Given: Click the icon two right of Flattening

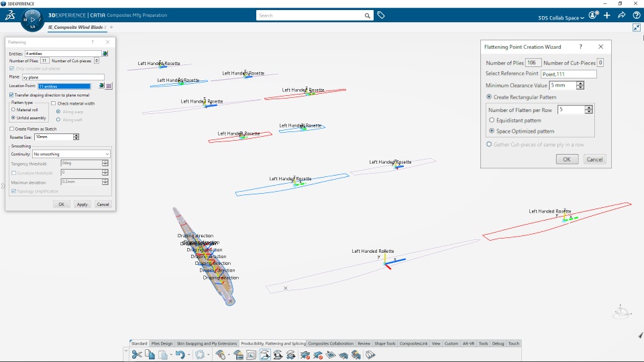Looking at the screenshot, I should [x=290, y=355].
